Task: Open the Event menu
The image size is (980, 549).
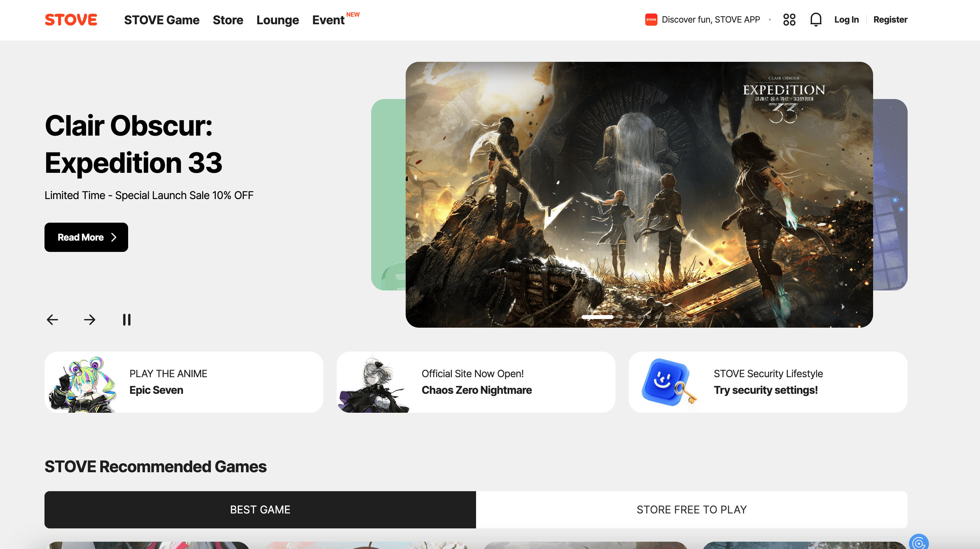Action: (x=328, y=20)
